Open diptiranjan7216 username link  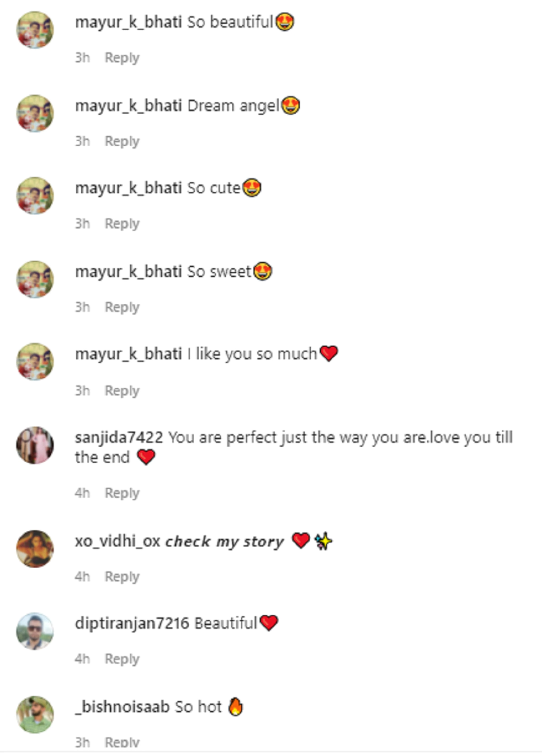click(132, 623)
